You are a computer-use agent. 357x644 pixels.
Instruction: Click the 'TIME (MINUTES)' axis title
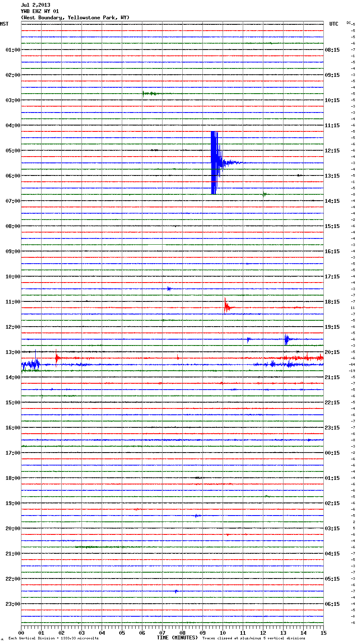(x=177, y=638)
